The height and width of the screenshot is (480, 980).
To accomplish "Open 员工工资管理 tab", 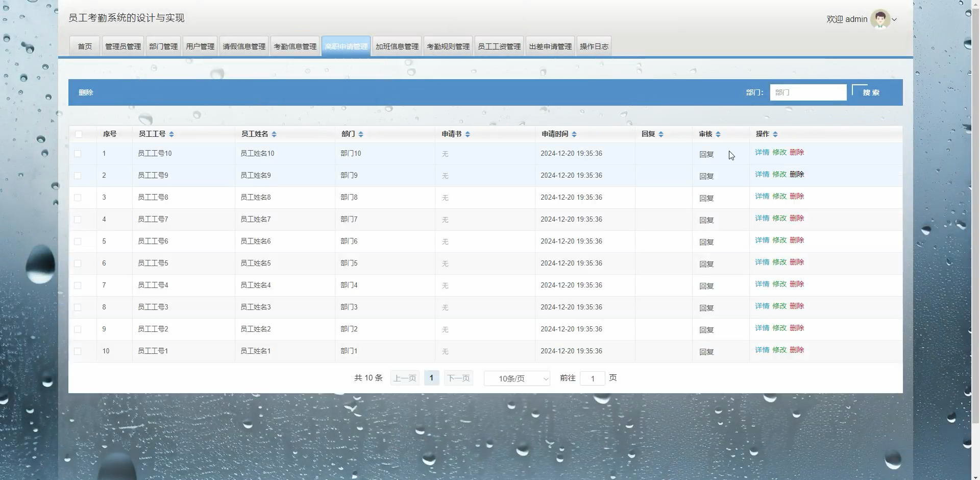I will (x=499, y=46).
